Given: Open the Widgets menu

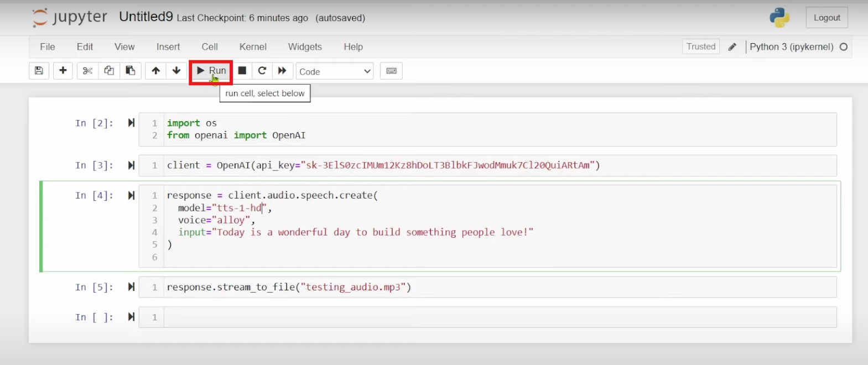Looking at the screenshot, I should (x=305, y=47).
